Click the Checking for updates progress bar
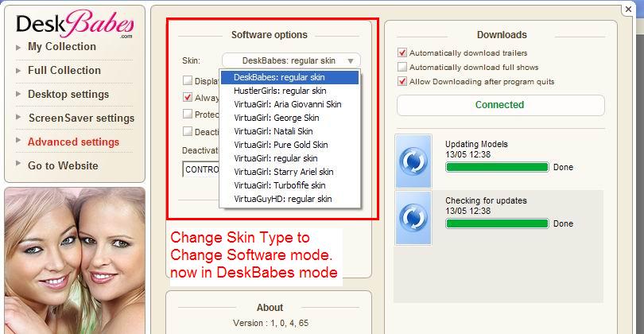Image resolution: width=644 pixels, height=334 pixels. point(497,223)
